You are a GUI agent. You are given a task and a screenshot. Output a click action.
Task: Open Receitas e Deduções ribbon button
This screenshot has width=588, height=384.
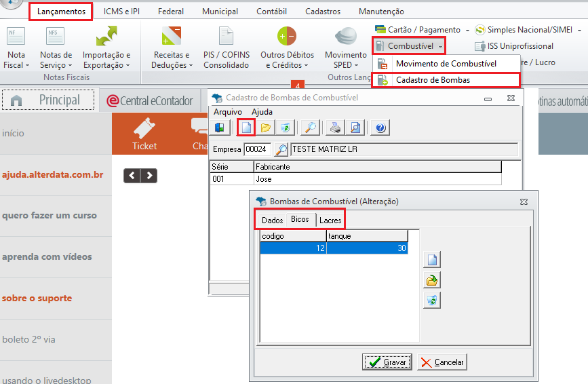172,47
